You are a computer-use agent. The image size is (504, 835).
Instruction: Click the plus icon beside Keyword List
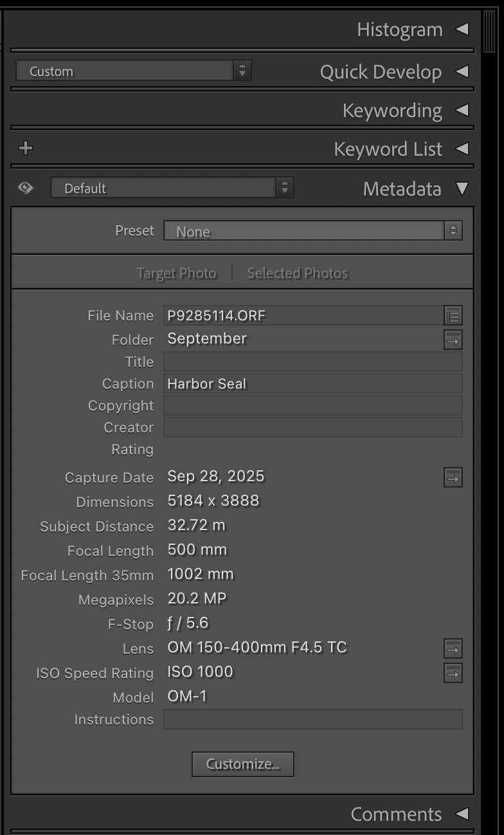coord(25,149)
